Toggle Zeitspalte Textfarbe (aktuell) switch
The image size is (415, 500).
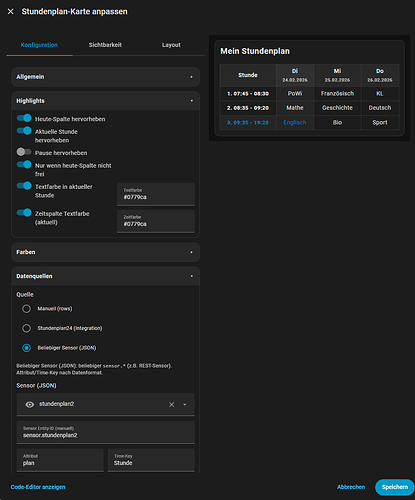click(x=24, y=212)
